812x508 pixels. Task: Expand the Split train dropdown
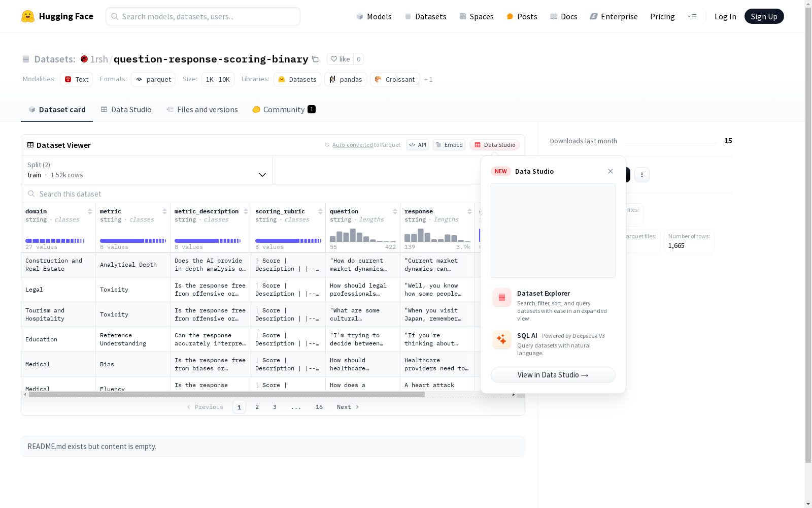(x=147, y=170)
